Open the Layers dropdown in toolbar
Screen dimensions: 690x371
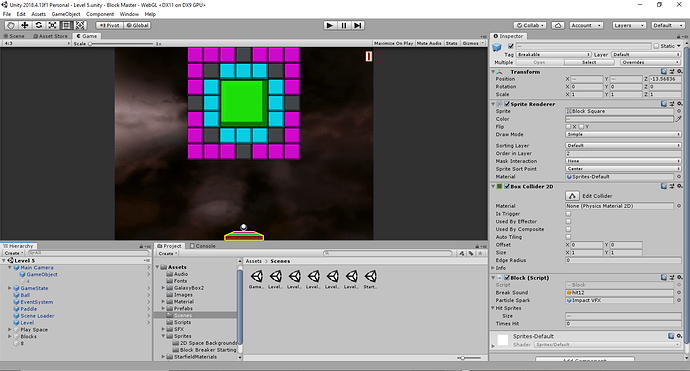[x=629, y=26]
